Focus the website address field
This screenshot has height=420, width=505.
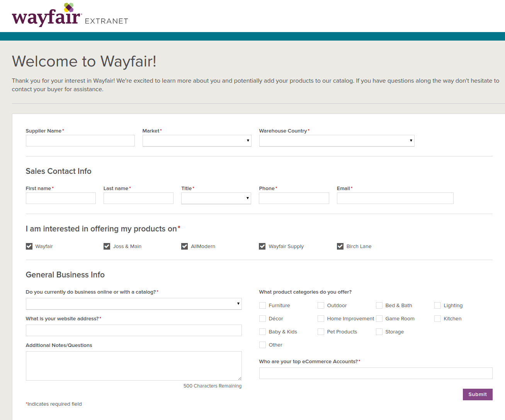[x=134, y=330]
